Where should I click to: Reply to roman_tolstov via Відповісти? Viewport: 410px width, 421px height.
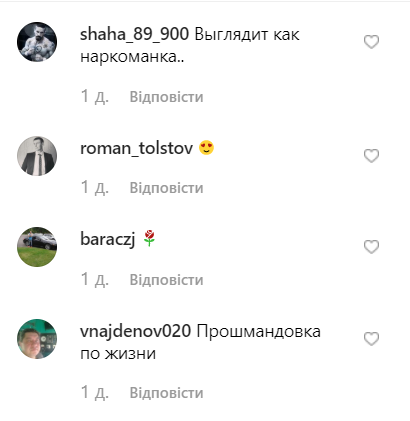point(166,188)
